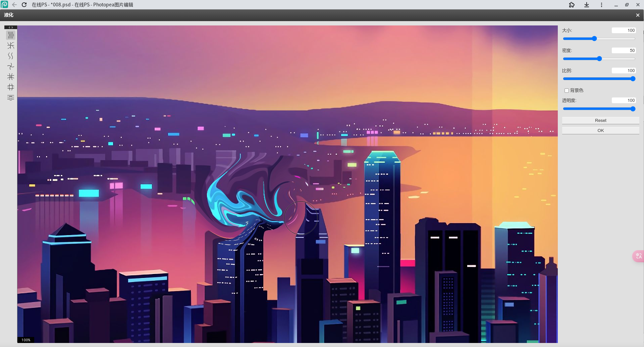This screenshot has height=347, width=644.
Task: Click the pink translate floating icon
Action: click(x=638, y=256)
